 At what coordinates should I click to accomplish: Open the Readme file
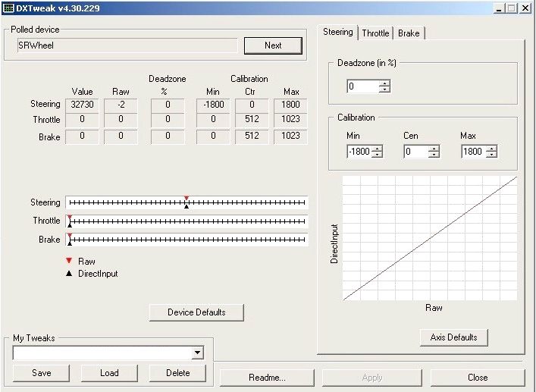[x=267, y=377]
